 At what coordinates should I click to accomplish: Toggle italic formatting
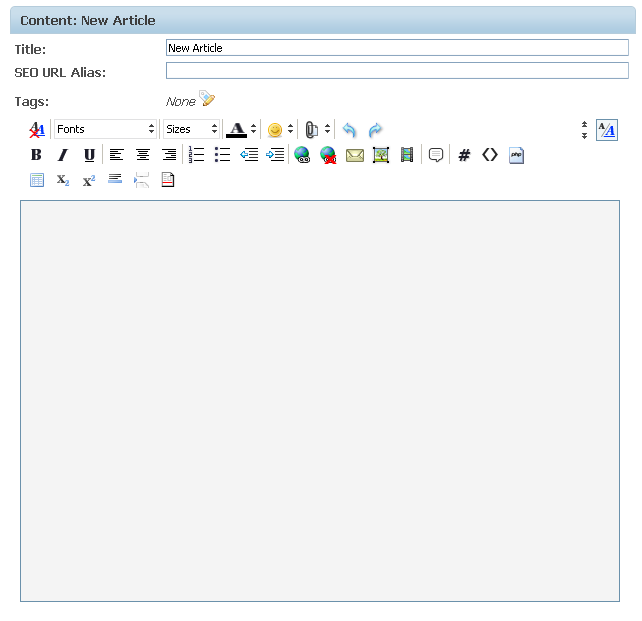[62, 155]
